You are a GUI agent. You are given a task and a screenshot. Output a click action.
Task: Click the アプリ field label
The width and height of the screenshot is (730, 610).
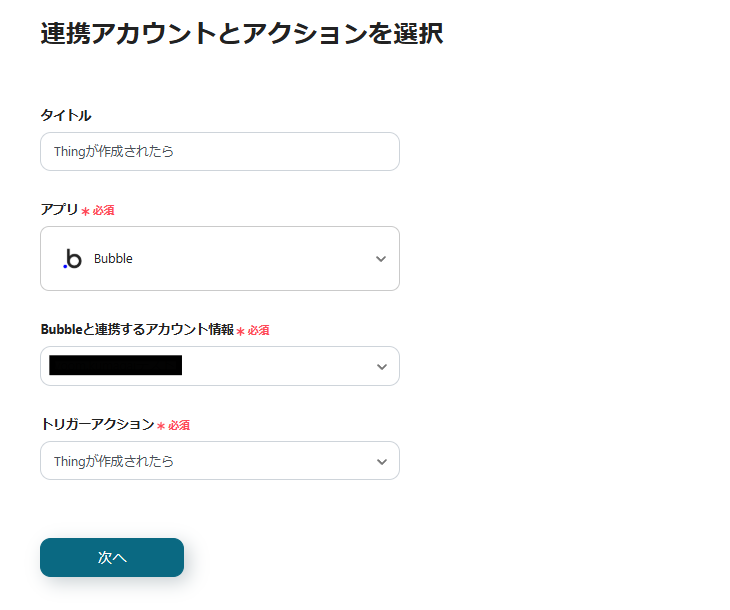58,210
